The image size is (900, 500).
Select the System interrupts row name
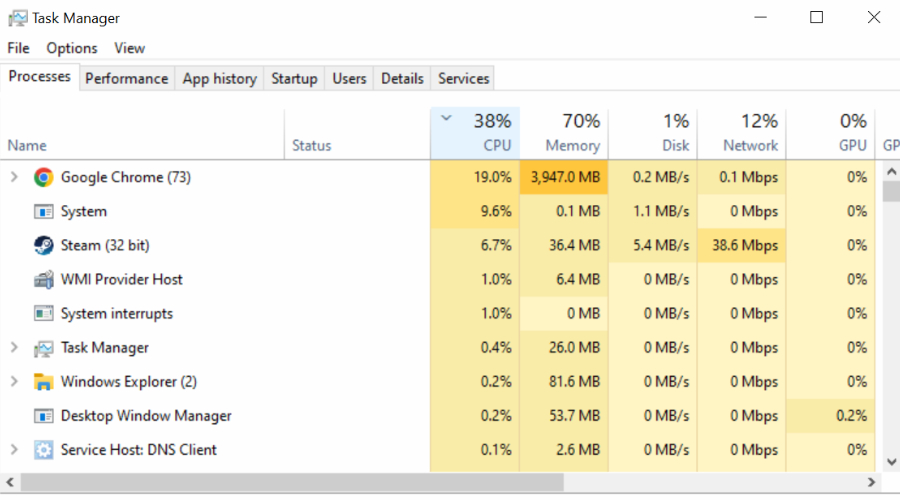[117, 313]
